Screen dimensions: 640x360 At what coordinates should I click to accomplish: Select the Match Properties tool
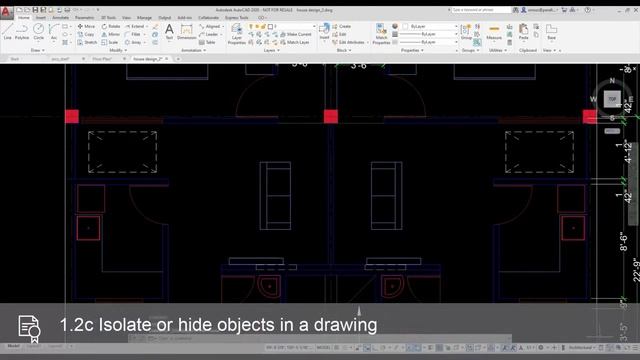(381, 33)
